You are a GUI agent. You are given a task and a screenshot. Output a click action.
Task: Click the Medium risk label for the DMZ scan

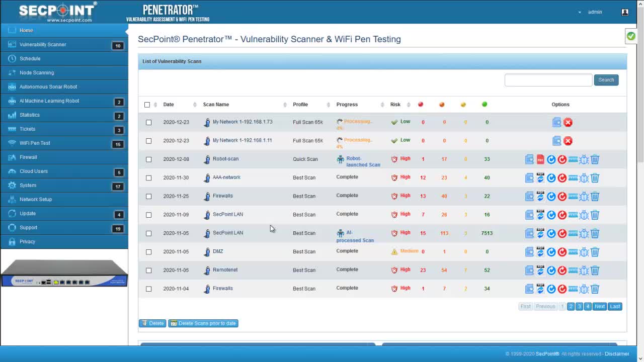[x=409, y=251]
